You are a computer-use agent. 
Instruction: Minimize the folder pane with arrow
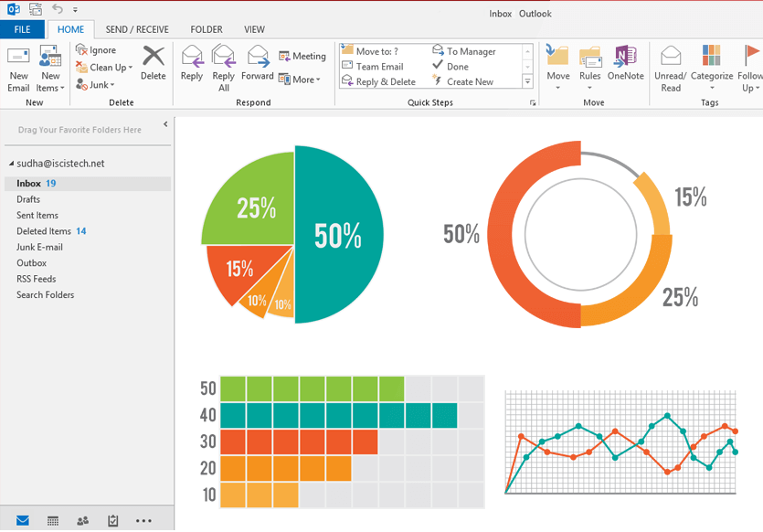pos(165,124)
